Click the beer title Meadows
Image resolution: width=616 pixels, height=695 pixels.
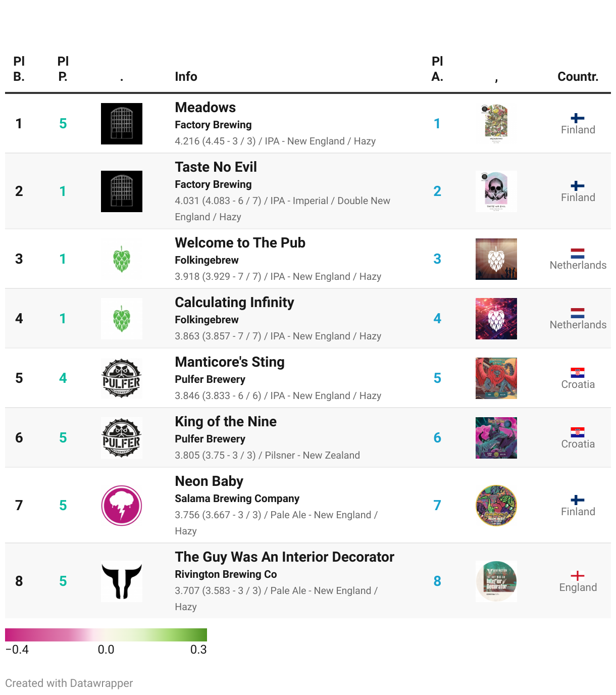tap(205, 108)
